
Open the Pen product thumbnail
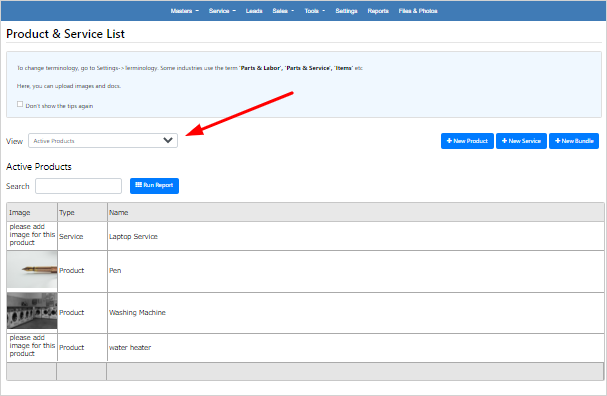[x=32, y=270]
